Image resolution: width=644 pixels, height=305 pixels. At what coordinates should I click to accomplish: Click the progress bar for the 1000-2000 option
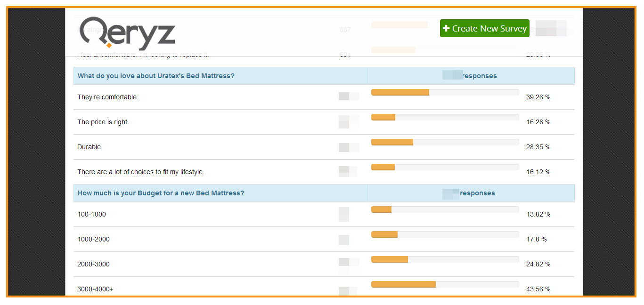445,234
